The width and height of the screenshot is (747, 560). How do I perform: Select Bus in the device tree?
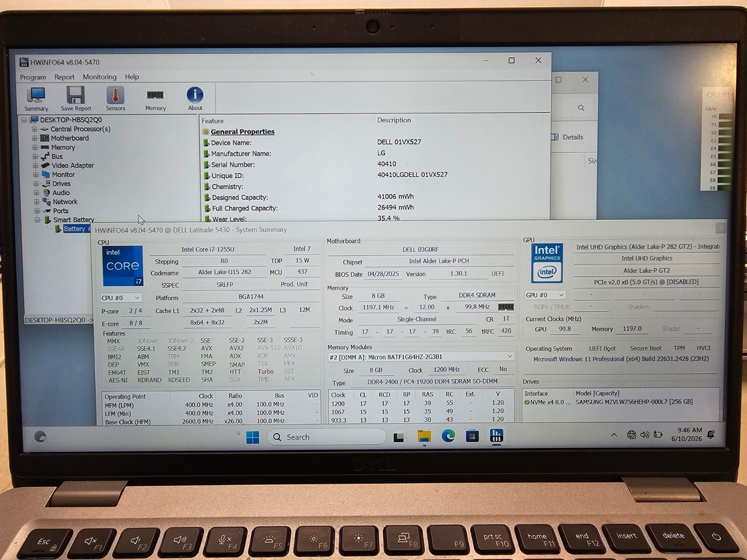point(57,156)
